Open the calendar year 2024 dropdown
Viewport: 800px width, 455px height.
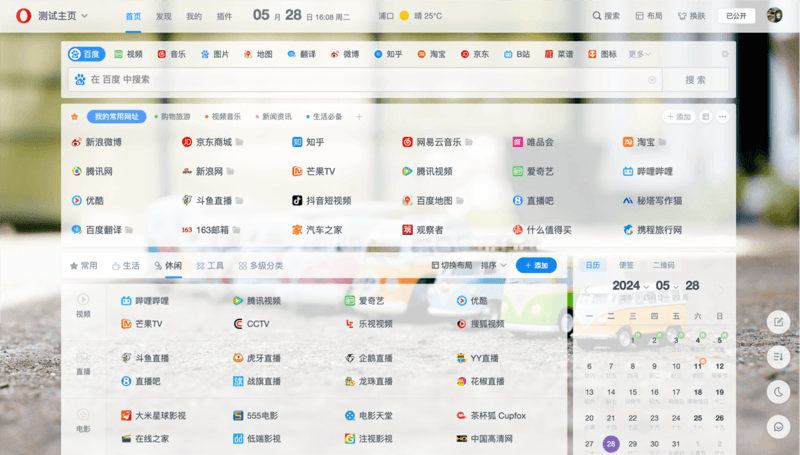pyautogui.click(x=631, y=286)
